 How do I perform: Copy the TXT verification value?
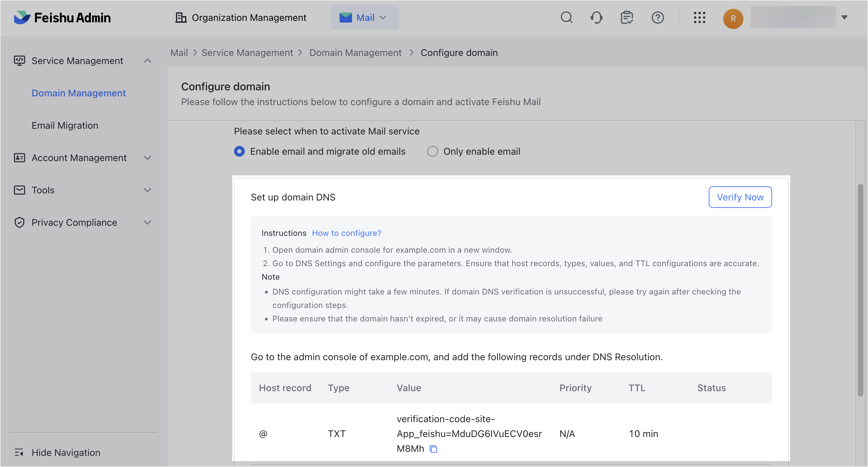click(433, 449)
